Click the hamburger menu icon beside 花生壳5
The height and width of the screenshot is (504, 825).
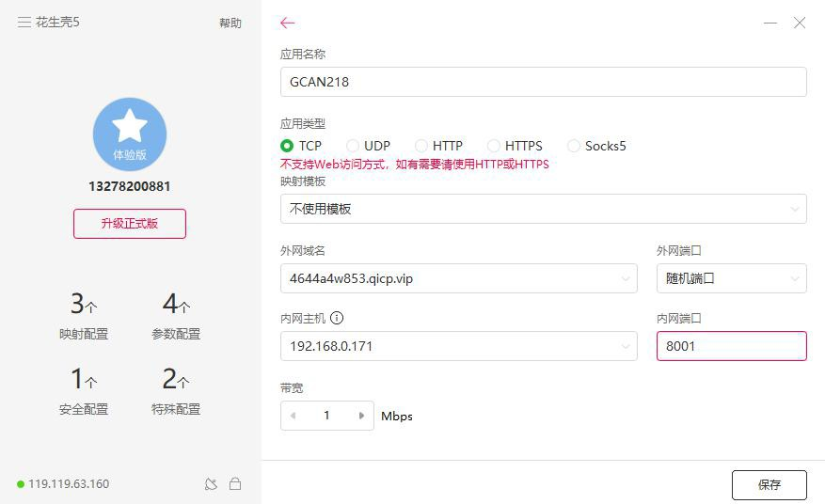tap(24, 23)
